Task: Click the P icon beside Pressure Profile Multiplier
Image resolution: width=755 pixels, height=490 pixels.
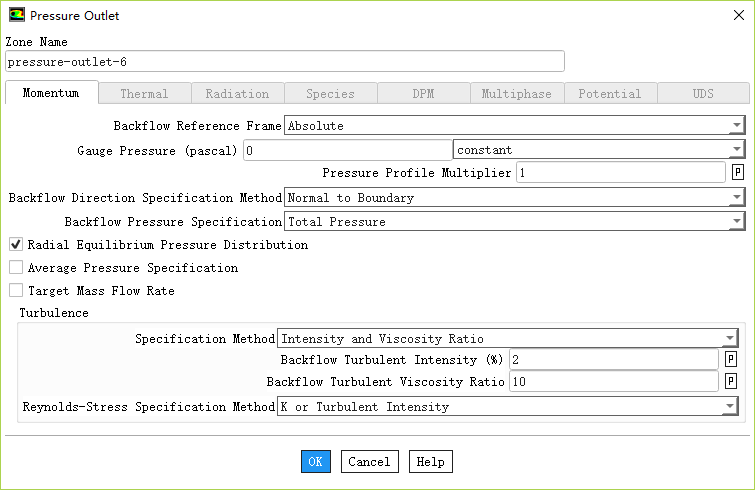Action: [x=738, y=173]
